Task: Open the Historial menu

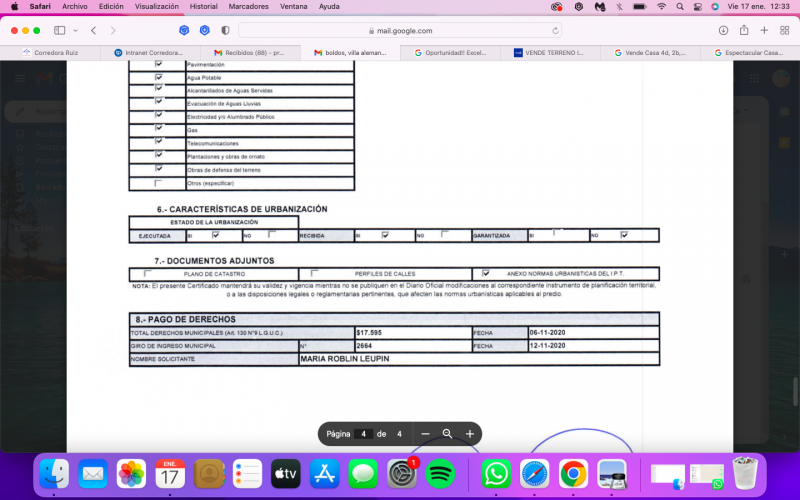Action: (x=204, y=7)
